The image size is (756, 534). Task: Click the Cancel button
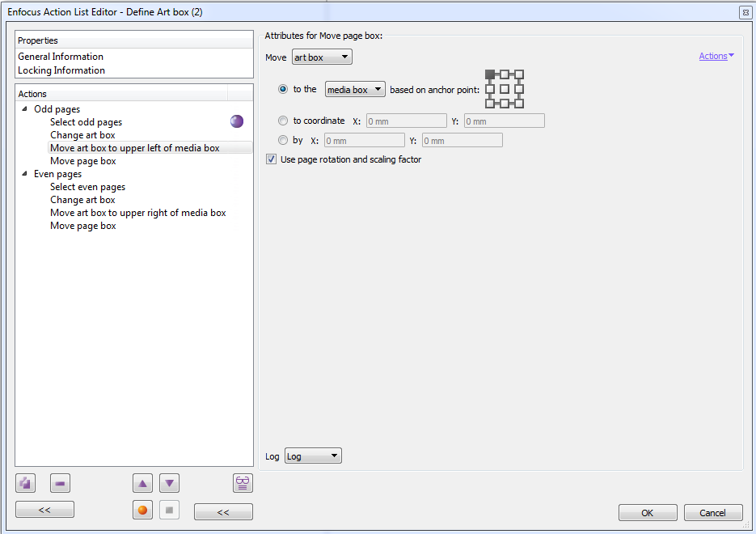coord(712,513)
